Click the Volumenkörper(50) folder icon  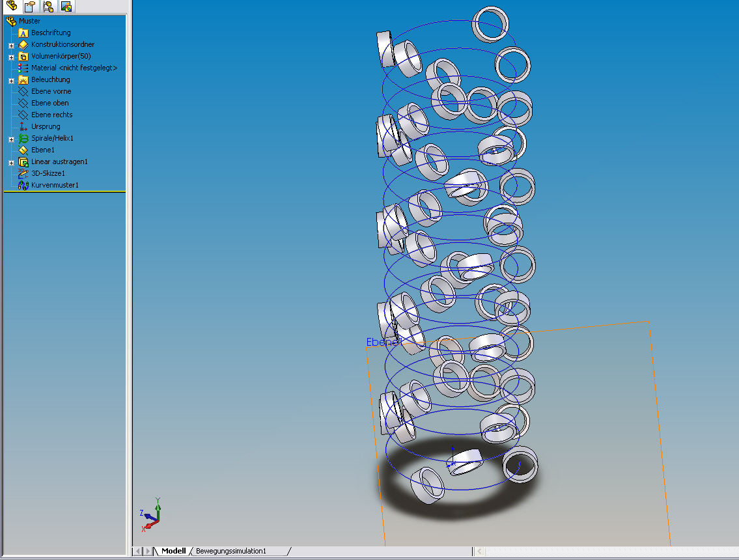pos(23,57)
